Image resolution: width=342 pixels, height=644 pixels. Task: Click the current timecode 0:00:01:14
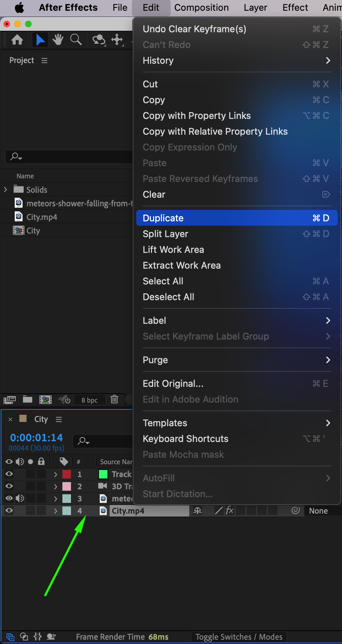pos(37,438)
